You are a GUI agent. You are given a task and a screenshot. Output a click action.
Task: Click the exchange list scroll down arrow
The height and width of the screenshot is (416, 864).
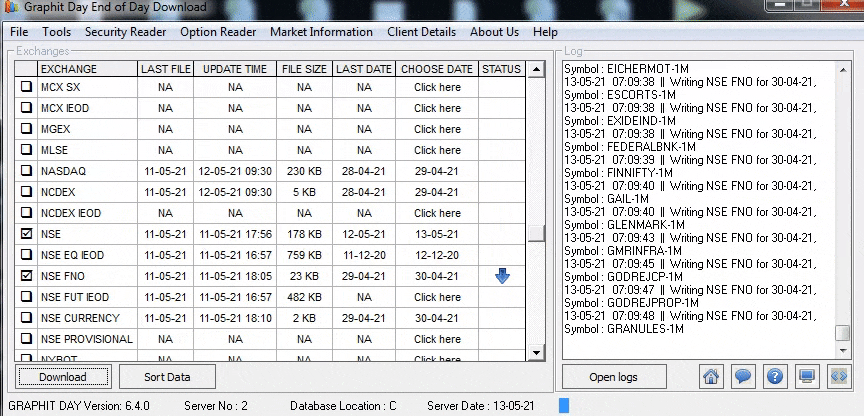[536, 352]
